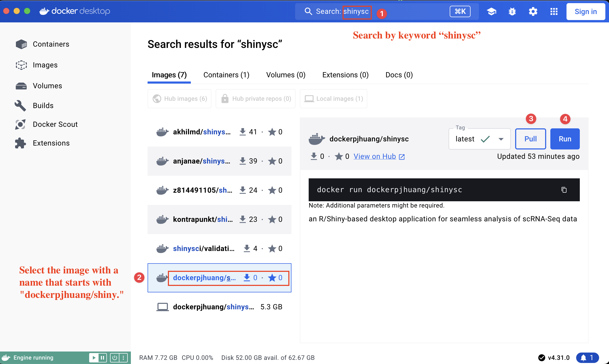Open engine options three-dot menu
Screen dimensions: 609x364
[x=123, y=357]
